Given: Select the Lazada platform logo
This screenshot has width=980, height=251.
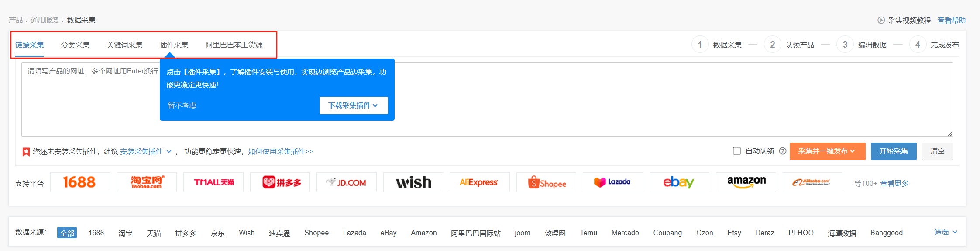Looking at the screenshot, I should point(613,182).
